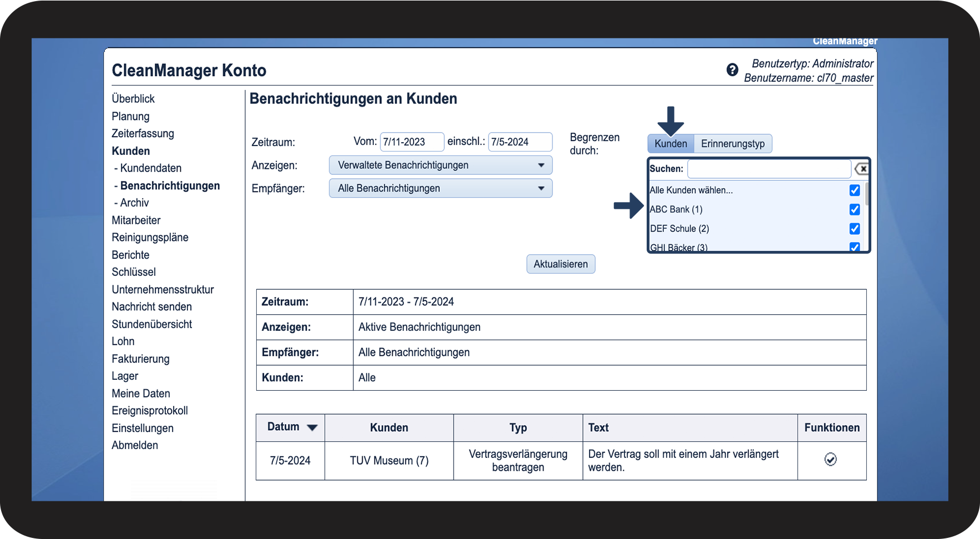The width and height of the screenshot is (980, 539).
Task: Focus the Suchen customer search box
Action: [769, 169]
